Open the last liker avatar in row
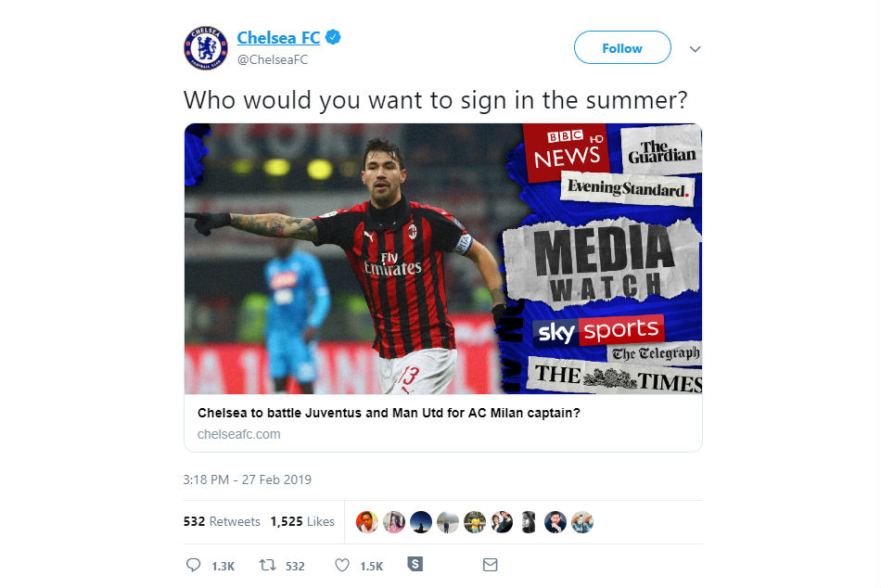This screenshot has height=588, width=881. coord(582,522)
